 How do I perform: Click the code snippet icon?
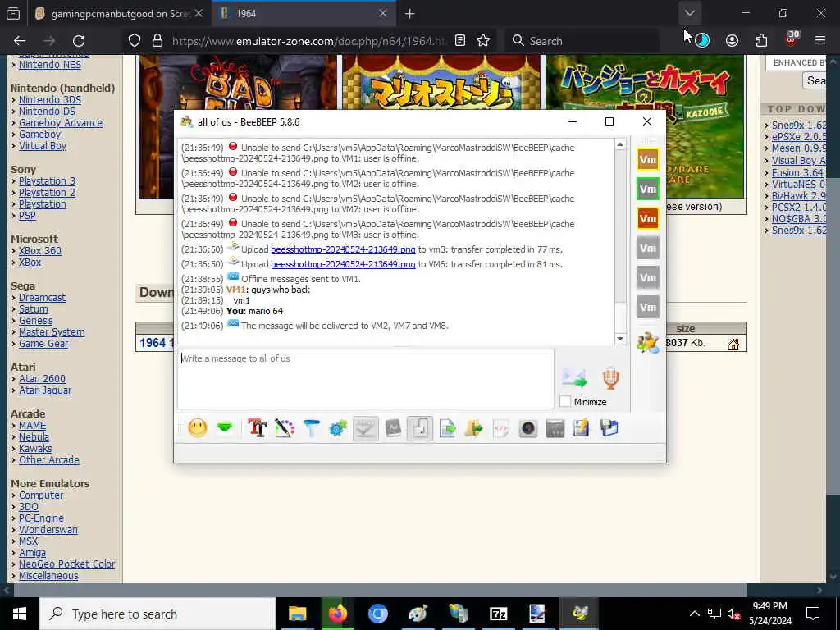pyautogui.click(x=501, y=428)
